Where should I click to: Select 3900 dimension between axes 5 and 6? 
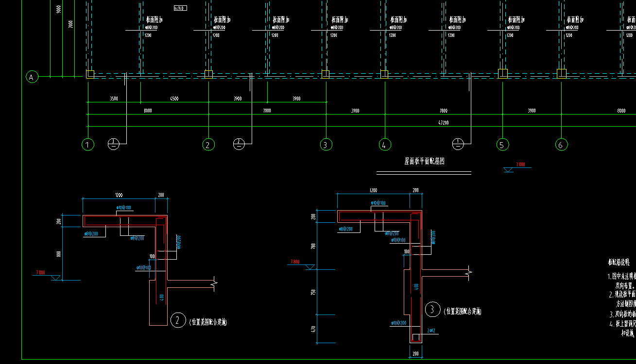click(x=532, y=111)
